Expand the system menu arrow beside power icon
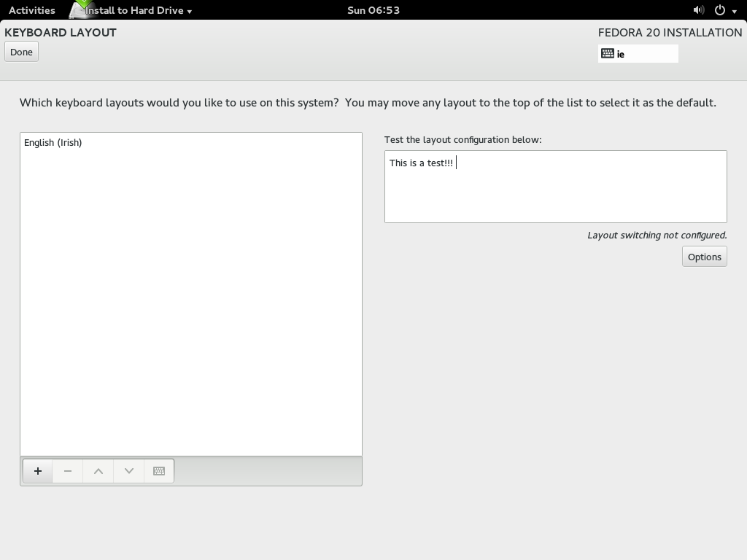 pyautogui.click(x=735, y=11)
